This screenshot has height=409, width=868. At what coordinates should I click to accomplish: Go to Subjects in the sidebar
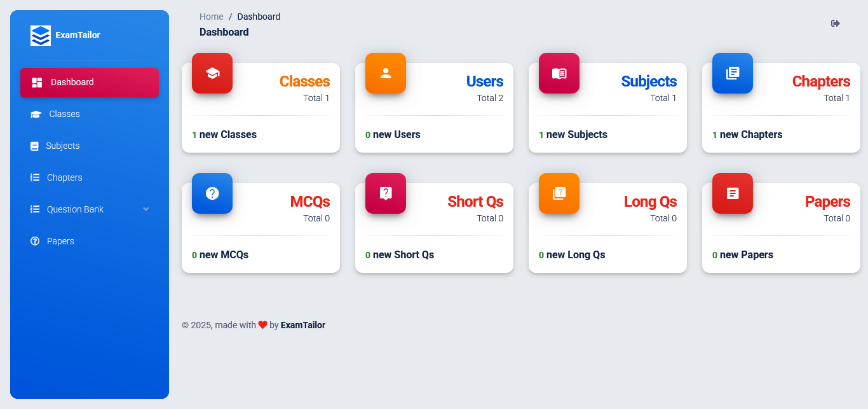(62, 146)
